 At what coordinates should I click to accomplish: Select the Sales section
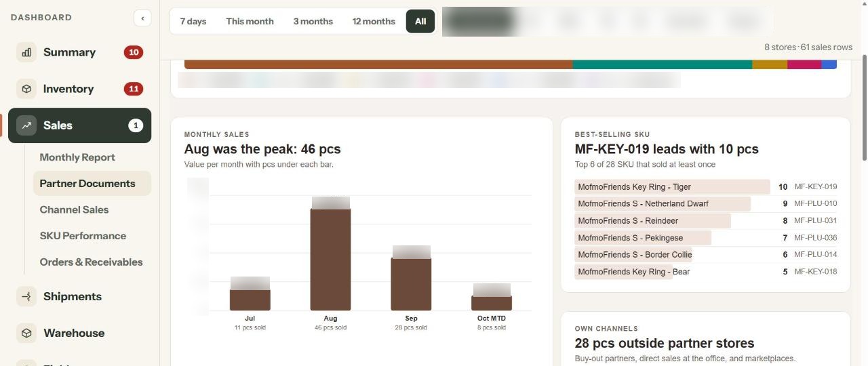click(80, 125)
